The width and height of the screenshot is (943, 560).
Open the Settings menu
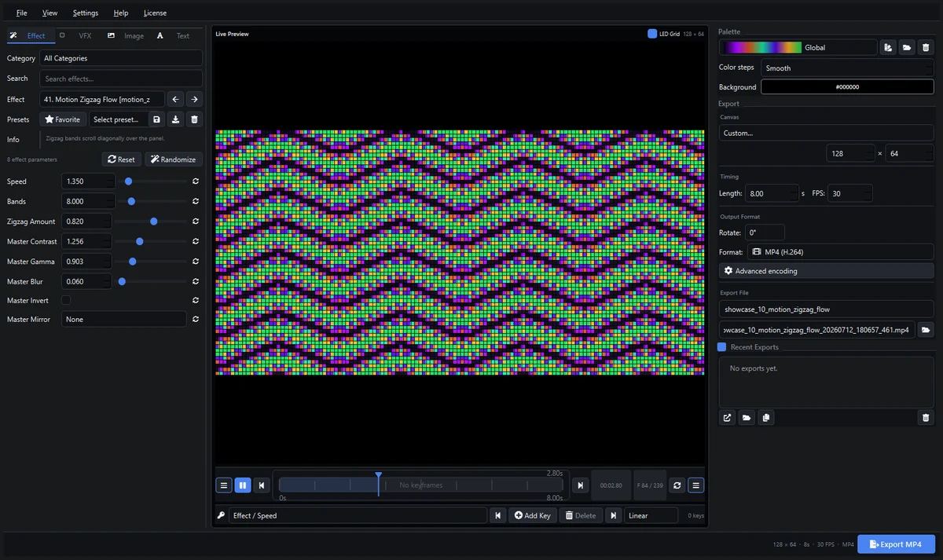click(86, 13)
